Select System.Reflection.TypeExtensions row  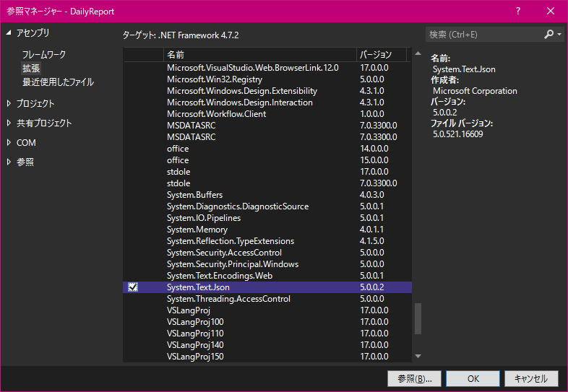click(x=267, y=241)
